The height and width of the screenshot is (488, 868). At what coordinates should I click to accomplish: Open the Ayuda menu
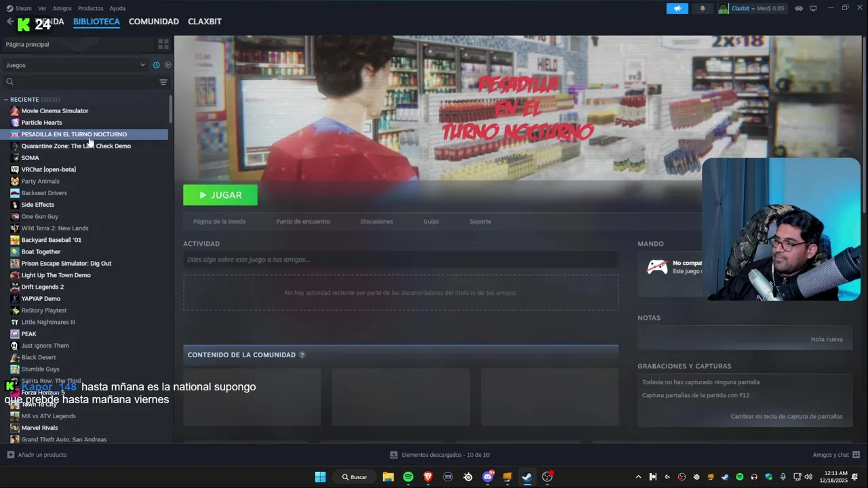[x=117, y=8]
